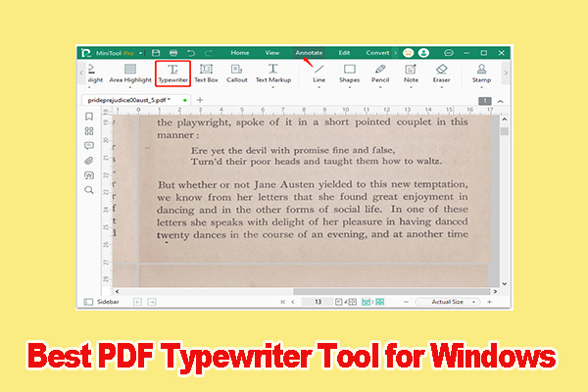Expand the Shapes options arrow
Image resolution: width=588 pixels, height=392 pixels.
(x=350, y=87)
